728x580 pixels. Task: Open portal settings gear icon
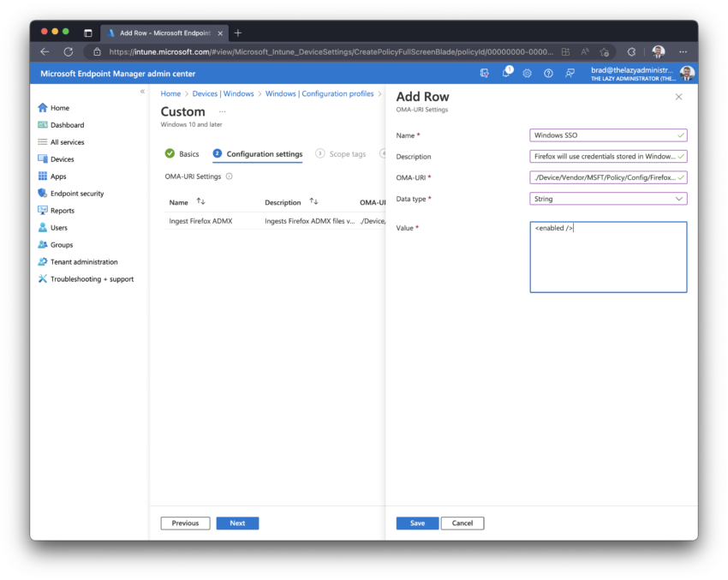point(527,73)
